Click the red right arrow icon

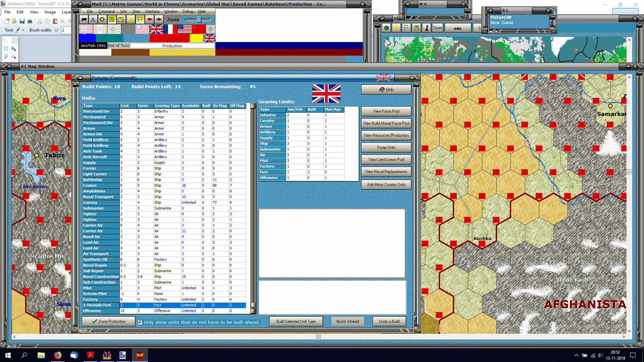tap(159, 19)
